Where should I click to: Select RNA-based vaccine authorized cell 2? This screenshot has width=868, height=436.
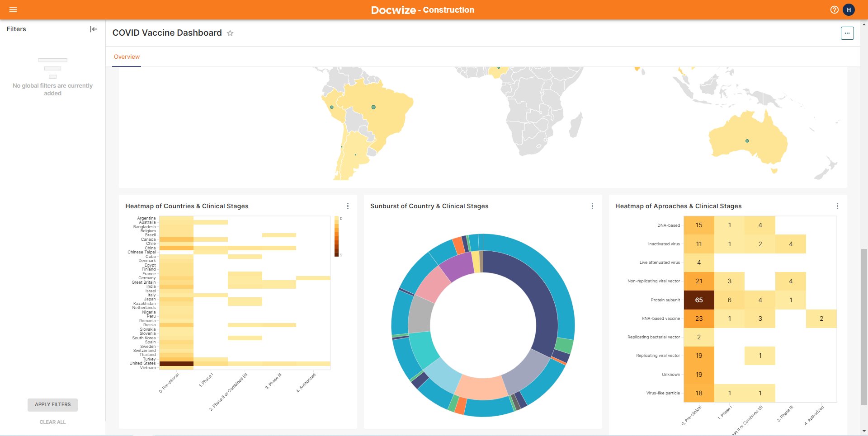(x=821, y=319)
